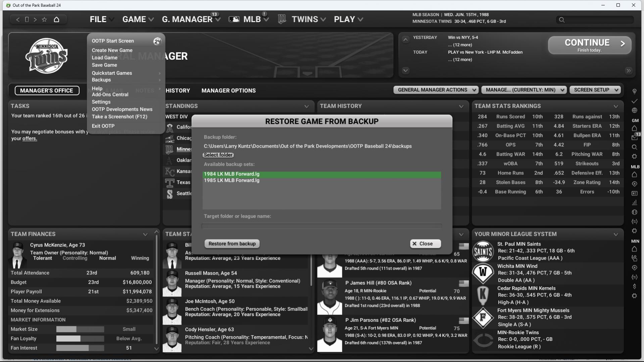The width and height of the screenshot is (644, 362).
Task: Expand the General Manager Actions dropdown
Action: [436, 90]
